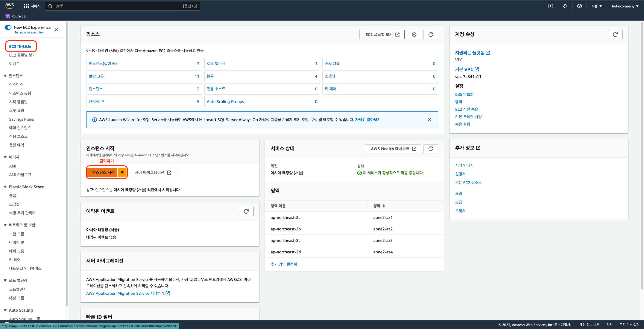The width and height of the screenshot is (644, 329).
Task: Open 보안 그룹 in the sidebar
Action: 17,234
